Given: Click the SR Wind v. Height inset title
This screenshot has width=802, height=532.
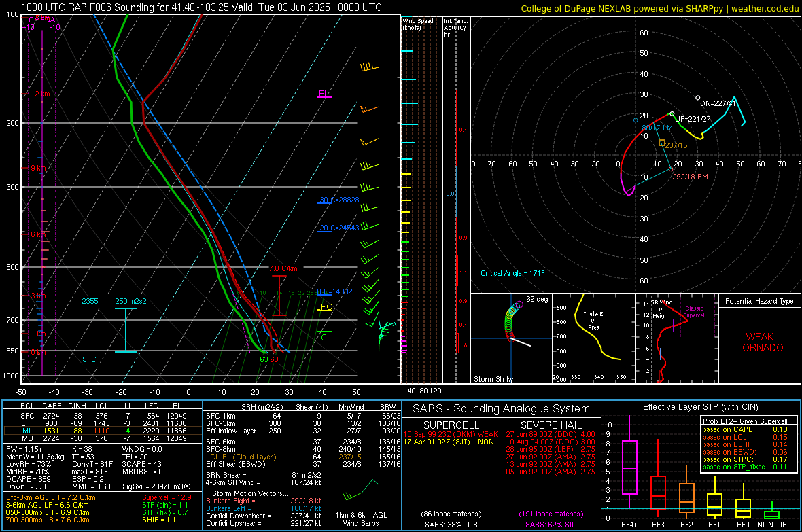Looking at the screenshot, I should [x=661, y=309].
